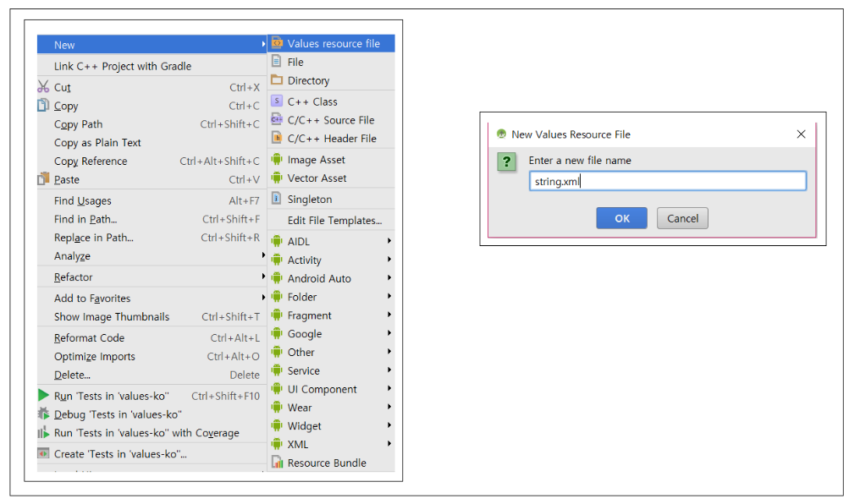Viewport: 849px width, 504px height.
Task: Click the Google android icon
Action: (x=277, y=333)
